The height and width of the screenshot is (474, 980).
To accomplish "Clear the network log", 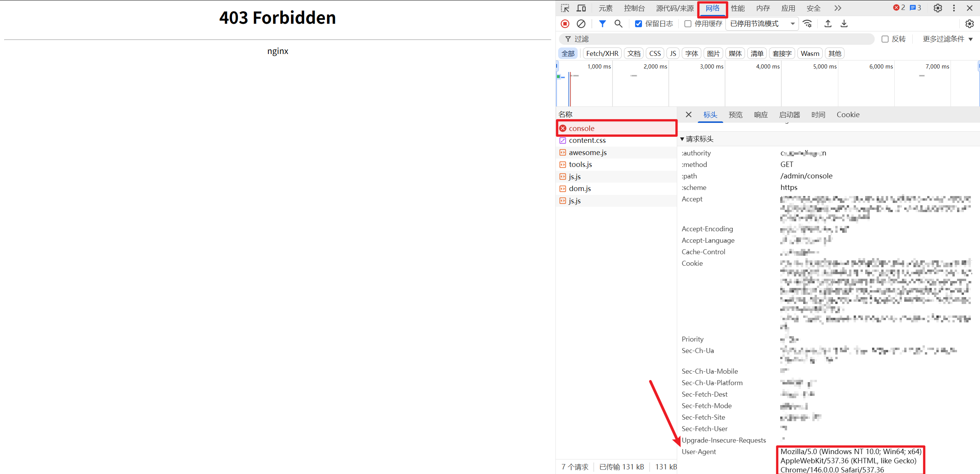I will tap(581, 24).
